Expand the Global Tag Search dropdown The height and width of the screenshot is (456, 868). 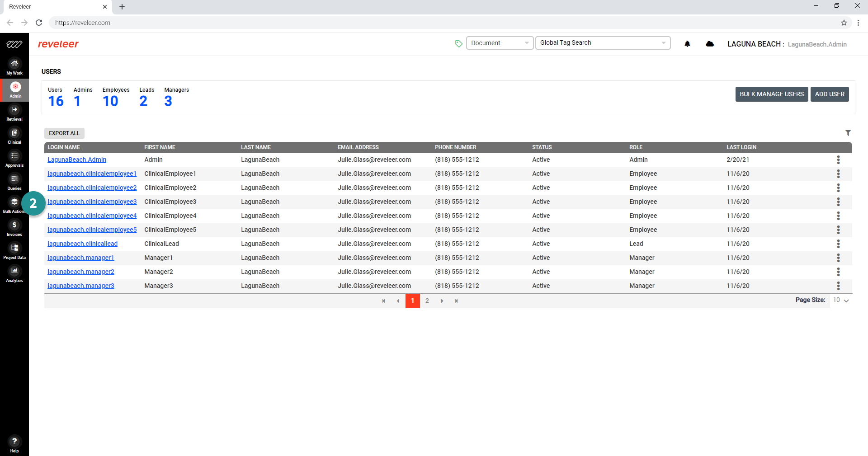pos(603,43)
